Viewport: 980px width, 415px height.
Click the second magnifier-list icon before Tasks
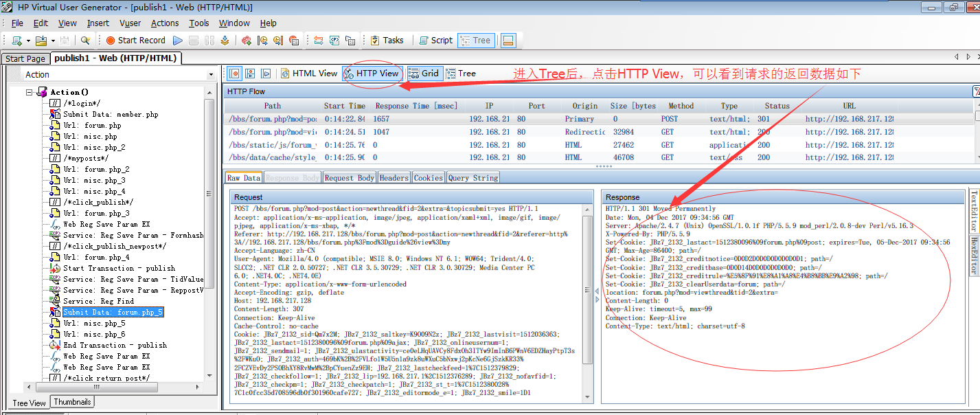[x=278, y=41]
